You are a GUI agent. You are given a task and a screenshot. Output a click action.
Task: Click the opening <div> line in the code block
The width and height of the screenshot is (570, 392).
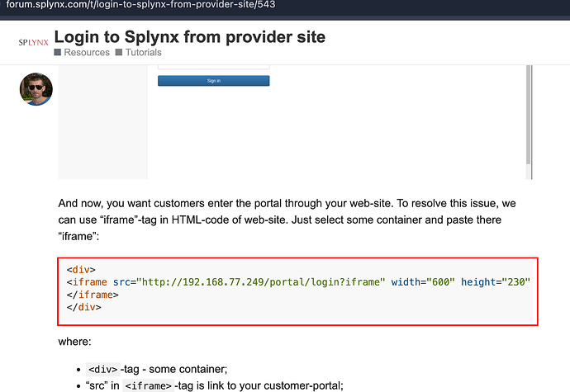81,270
